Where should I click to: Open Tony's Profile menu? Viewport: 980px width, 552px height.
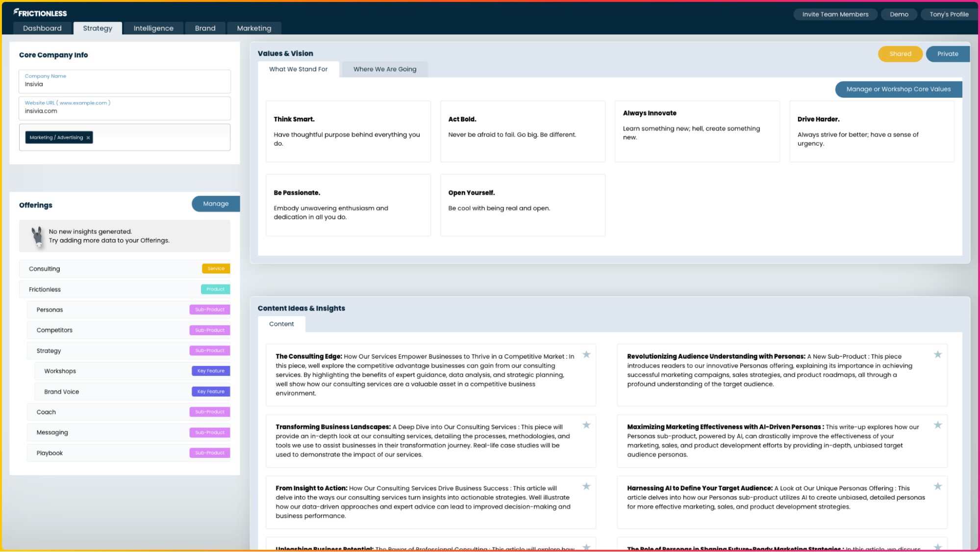pyautogui.click(x=949, y=14)
